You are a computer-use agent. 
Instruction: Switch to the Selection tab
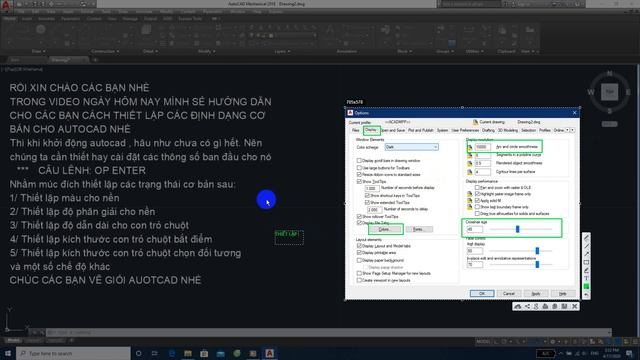point(528,130)
